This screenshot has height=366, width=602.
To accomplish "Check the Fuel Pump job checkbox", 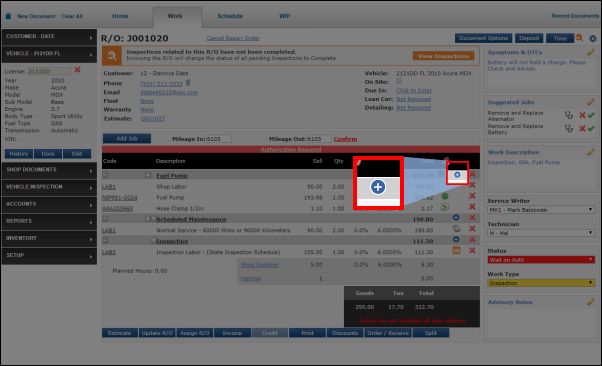I will pyautogui.click(x=148, y=175).
